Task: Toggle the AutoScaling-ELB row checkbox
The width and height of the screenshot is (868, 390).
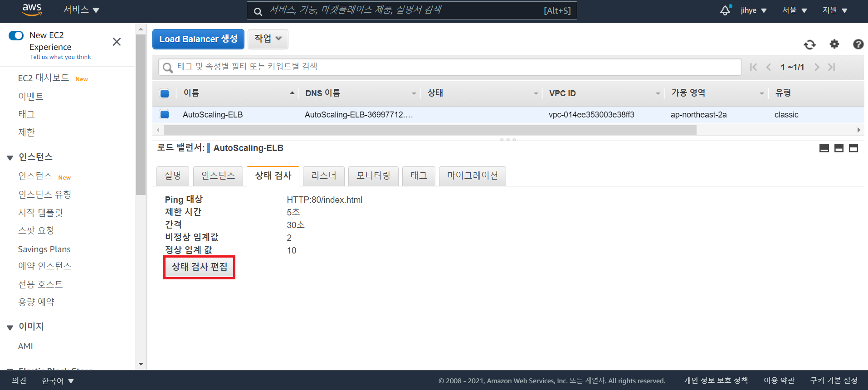Action: click(x=165, y=114)
